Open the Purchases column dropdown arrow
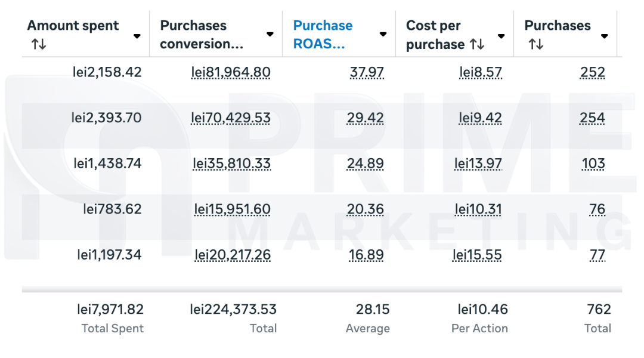 point(605,36)
